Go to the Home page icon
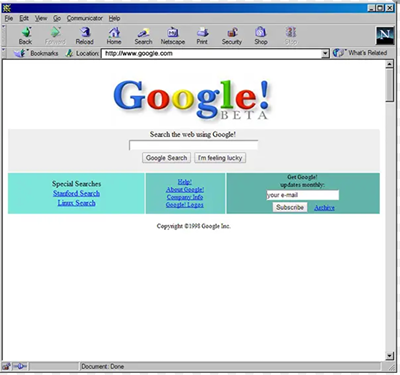 (114, 36)
